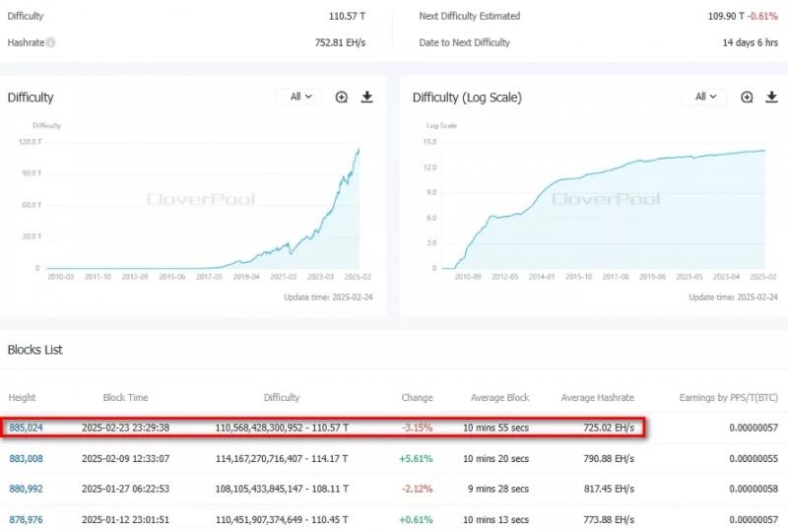Click the Change column header
The height and width of the screenshot is (532, 788).
(x=417, y=397)
